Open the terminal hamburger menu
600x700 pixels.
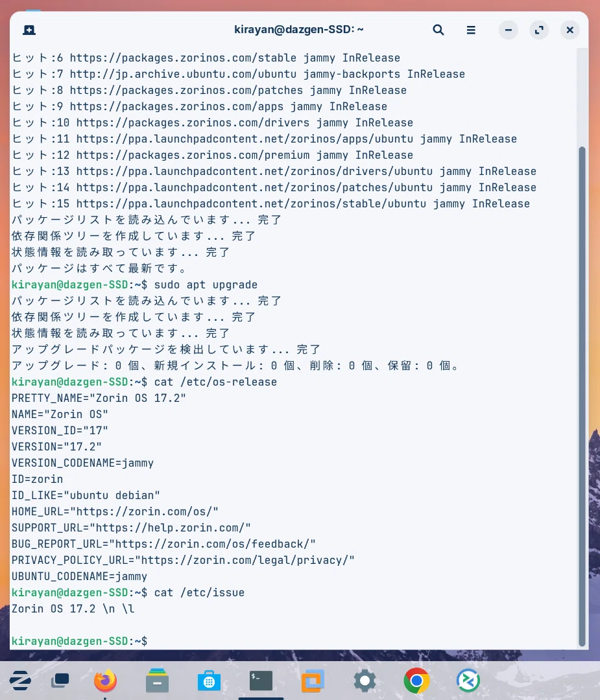coord(471,30)
